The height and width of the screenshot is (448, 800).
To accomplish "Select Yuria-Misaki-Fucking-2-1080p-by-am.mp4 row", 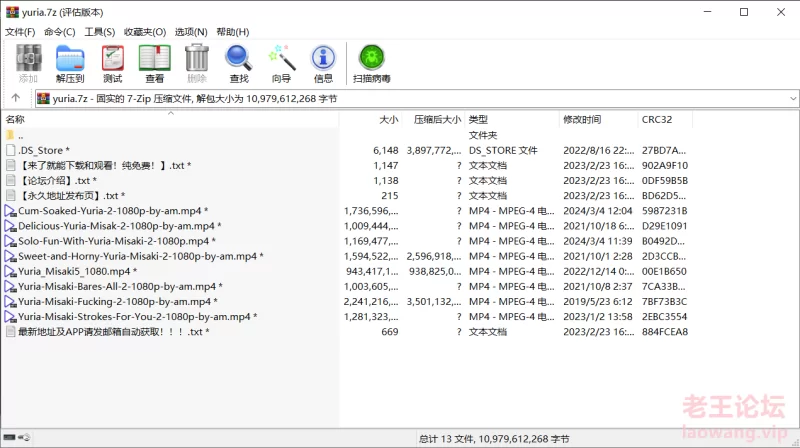I will (x=347, y=302).
